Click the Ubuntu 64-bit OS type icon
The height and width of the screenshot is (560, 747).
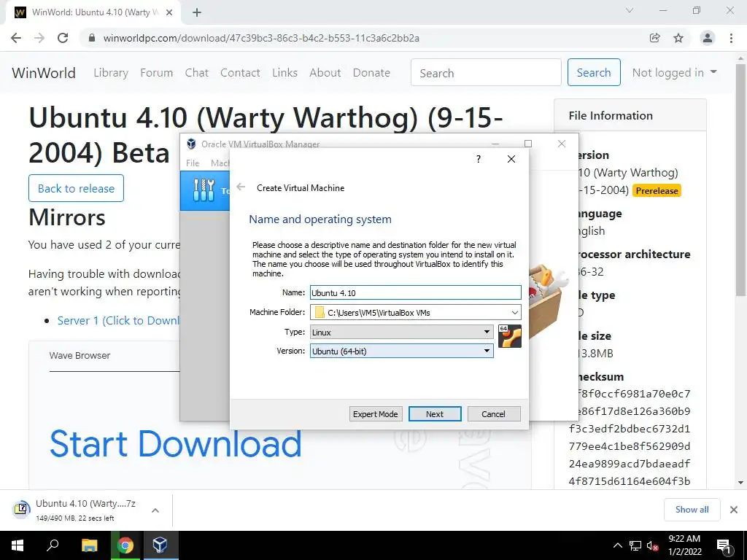[x=509, y=336]
